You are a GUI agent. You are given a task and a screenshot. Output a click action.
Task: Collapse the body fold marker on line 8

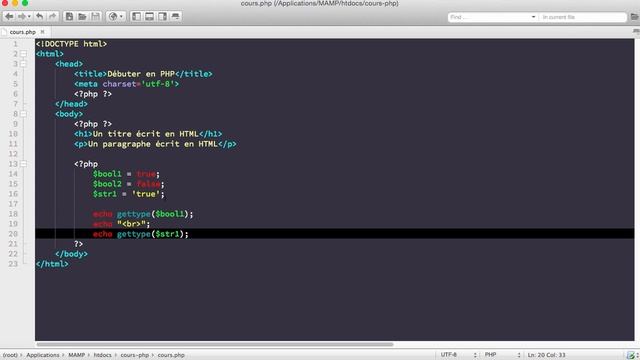(x=24, y=114)
